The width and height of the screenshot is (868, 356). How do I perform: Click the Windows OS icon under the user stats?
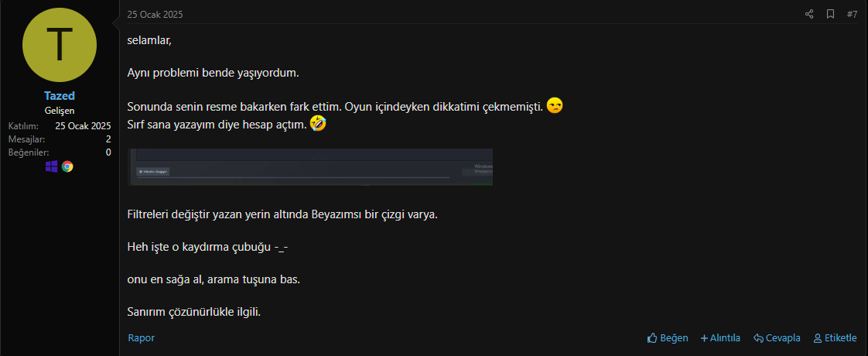pos(52,166)
